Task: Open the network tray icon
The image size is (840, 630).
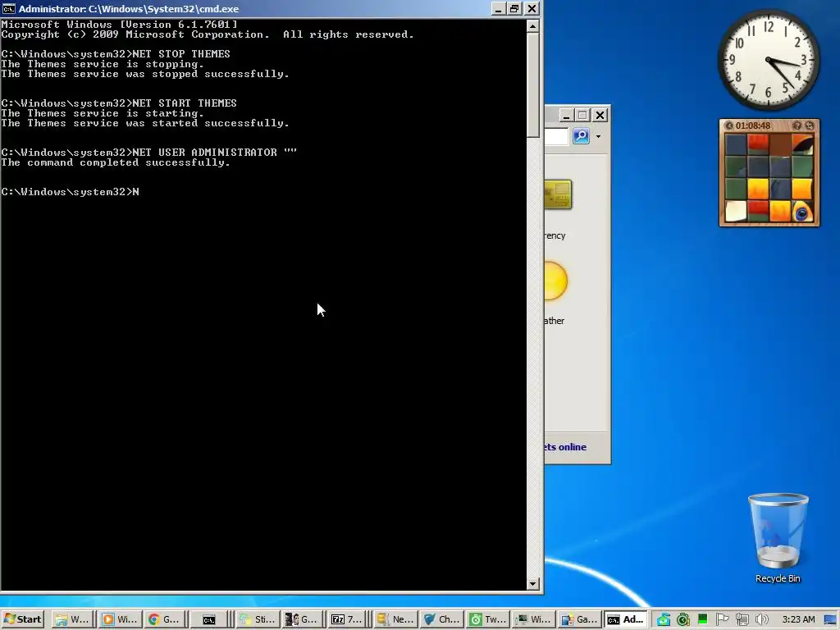Action: [x=742, y=620]
